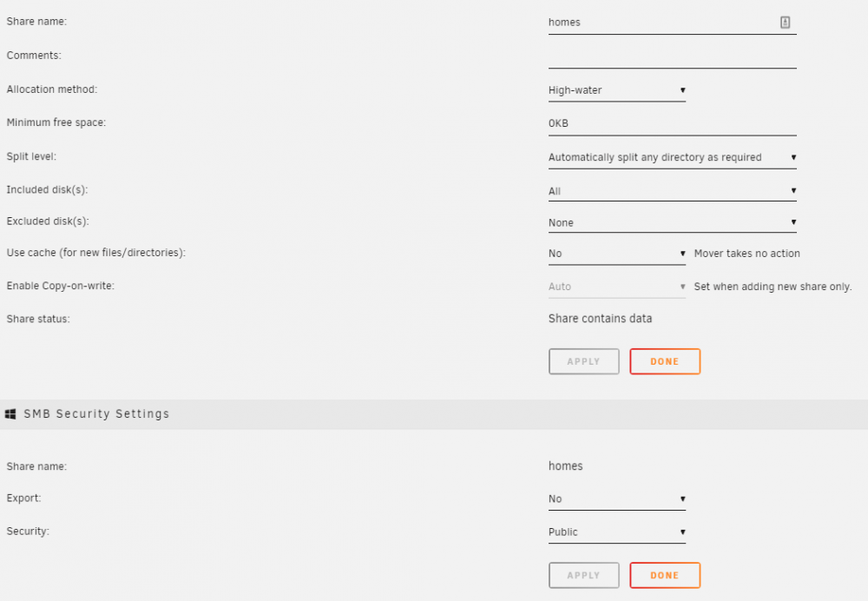Click the 'Allocation method:' label

pos(52,89)
